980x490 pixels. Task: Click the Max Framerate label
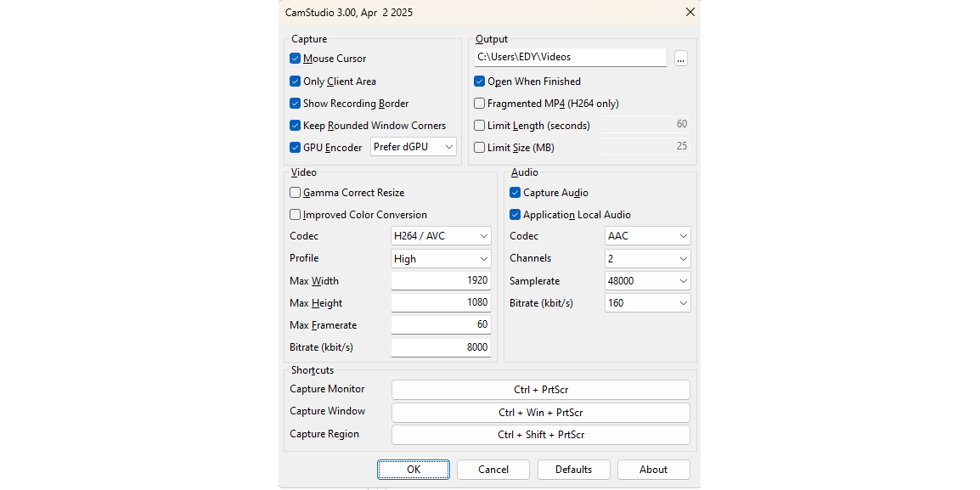[x=323, y=325]
